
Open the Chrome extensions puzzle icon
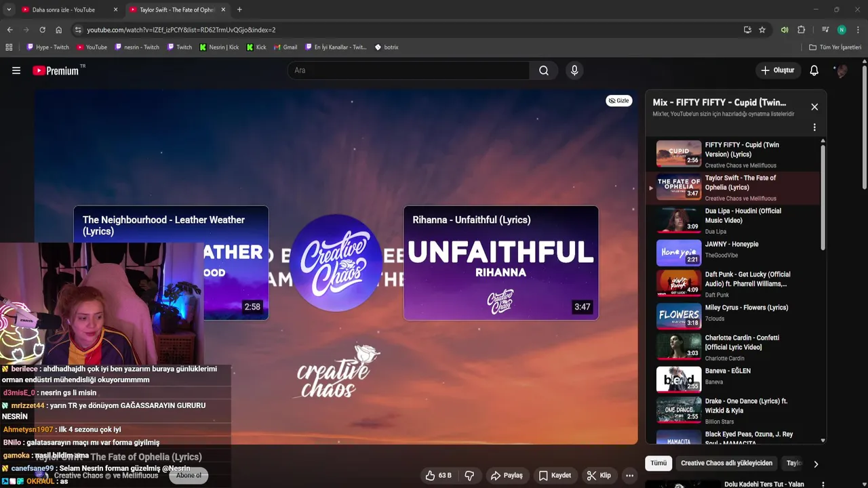pyautogui.click(x=802, y=30)
